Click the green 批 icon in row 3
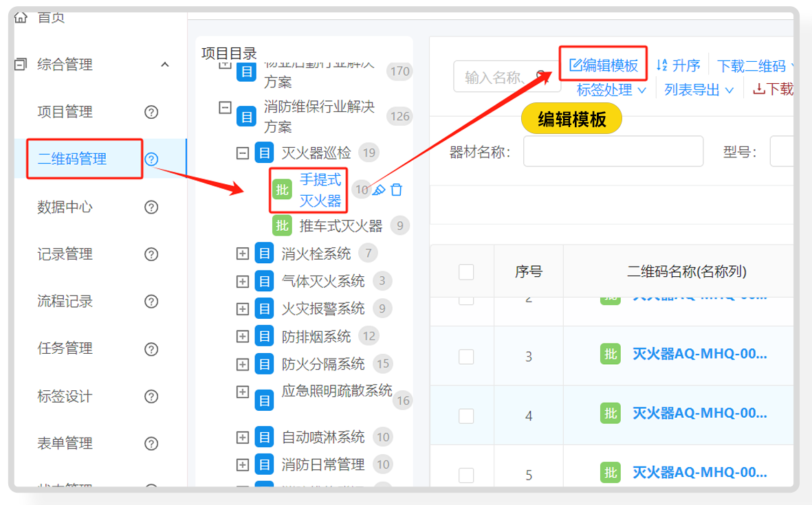 point(611,355)
